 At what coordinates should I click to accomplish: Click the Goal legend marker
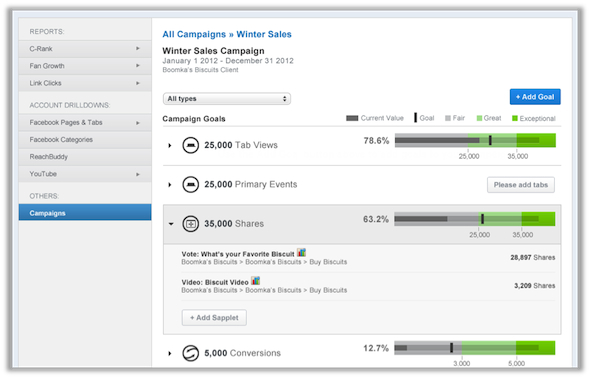pyautogui.click(x=415, y=118)
